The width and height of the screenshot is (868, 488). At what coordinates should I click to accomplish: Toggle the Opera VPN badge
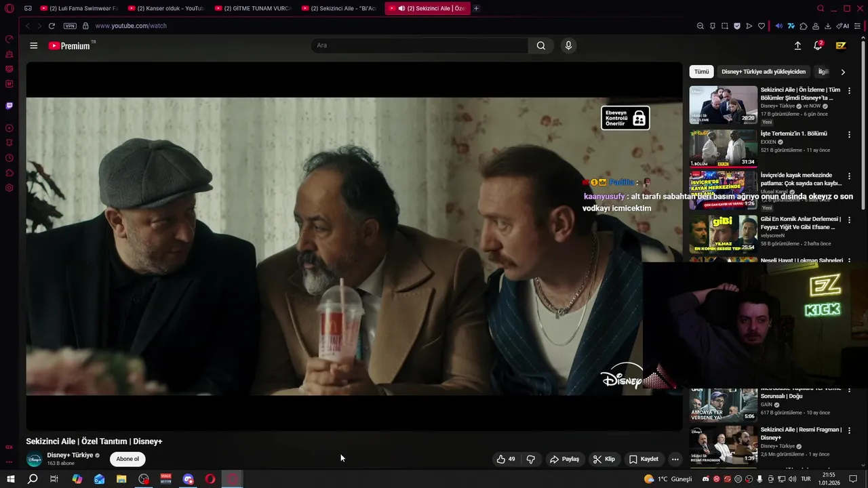point(70,26)
